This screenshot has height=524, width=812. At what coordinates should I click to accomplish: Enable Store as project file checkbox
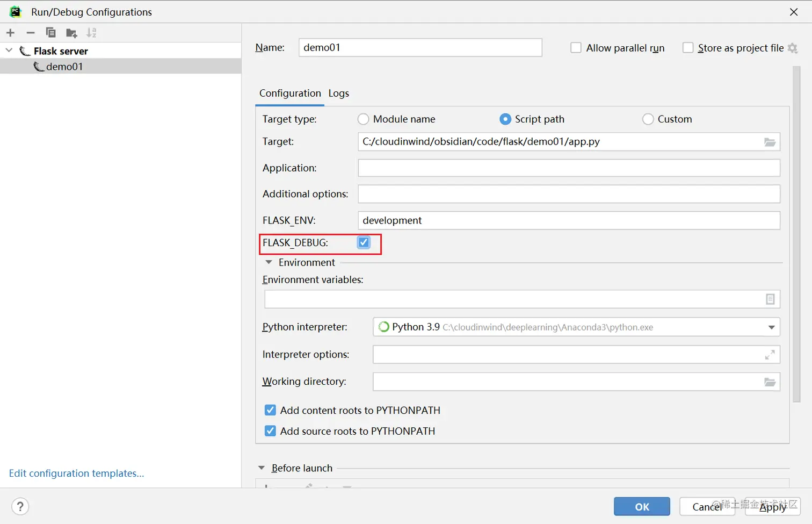[x=688, y=48]
